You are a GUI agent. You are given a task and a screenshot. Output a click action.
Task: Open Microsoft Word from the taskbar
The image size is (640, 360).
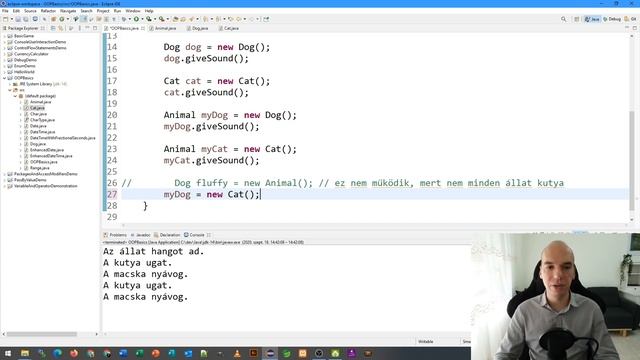[x=123, y=353]
